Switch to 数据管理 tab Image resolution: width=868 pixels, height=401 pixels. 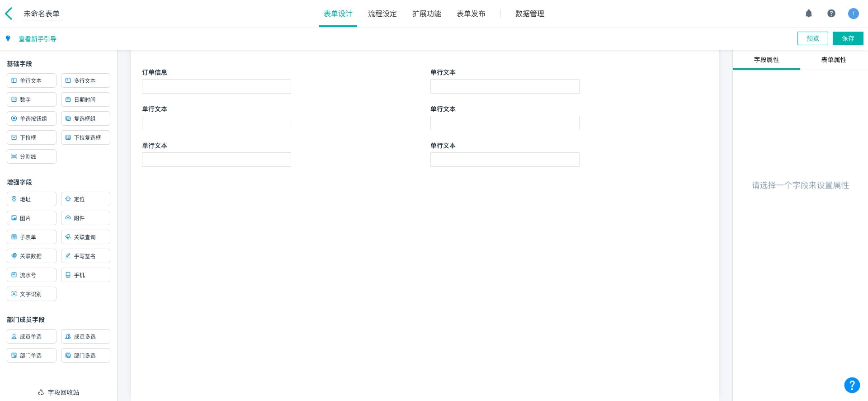[530, 14]
